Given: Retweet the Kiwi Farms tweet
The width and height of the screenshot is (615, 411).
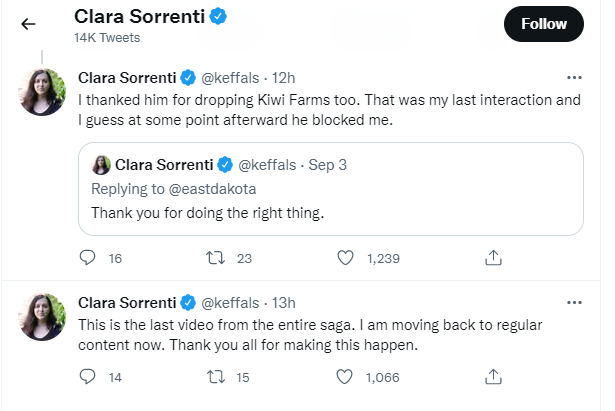Looking at the screenshot, I should pyautogui.click(x=213, y=258).
